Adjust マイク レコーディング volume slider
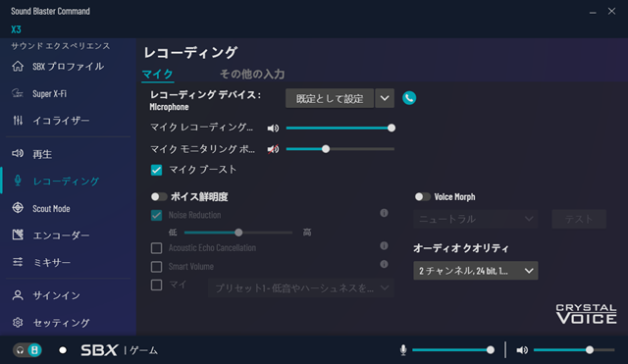628x364 pixels. [340, 129]
